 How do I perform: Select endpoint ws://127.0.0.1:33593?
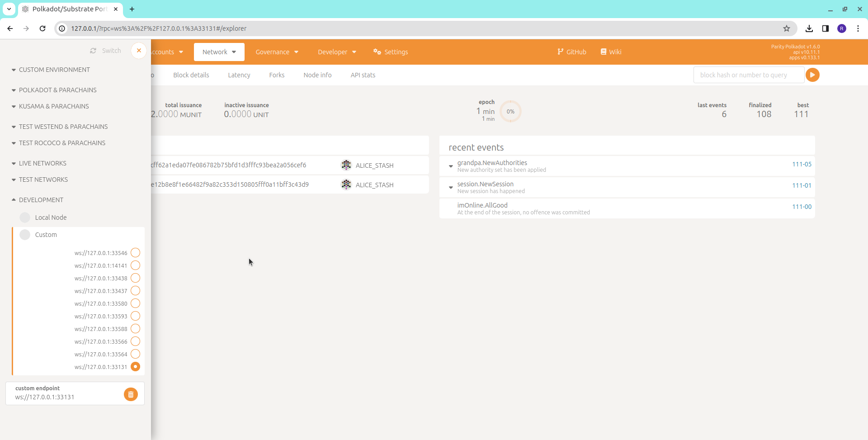coord(135,316)
